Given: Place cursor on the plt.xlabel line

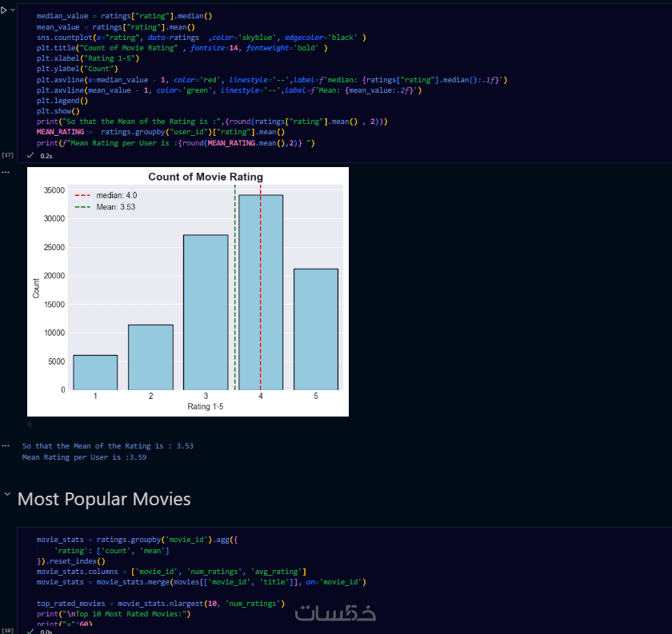Looking at the screenshot, I should (88, 58).
